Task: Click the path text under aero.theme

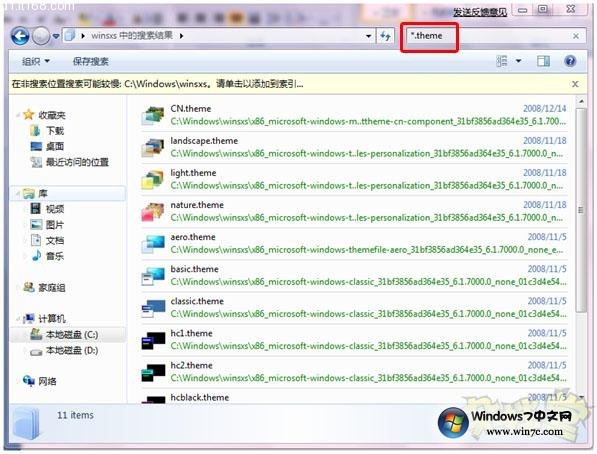Action: pyautogui.click(x=366, y=250)
